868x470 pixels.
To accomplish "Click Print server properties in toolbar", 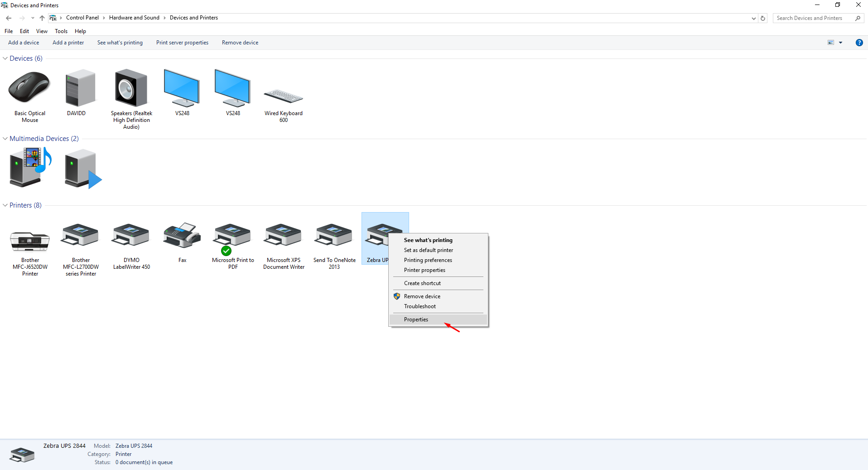I will coord(182,43).
